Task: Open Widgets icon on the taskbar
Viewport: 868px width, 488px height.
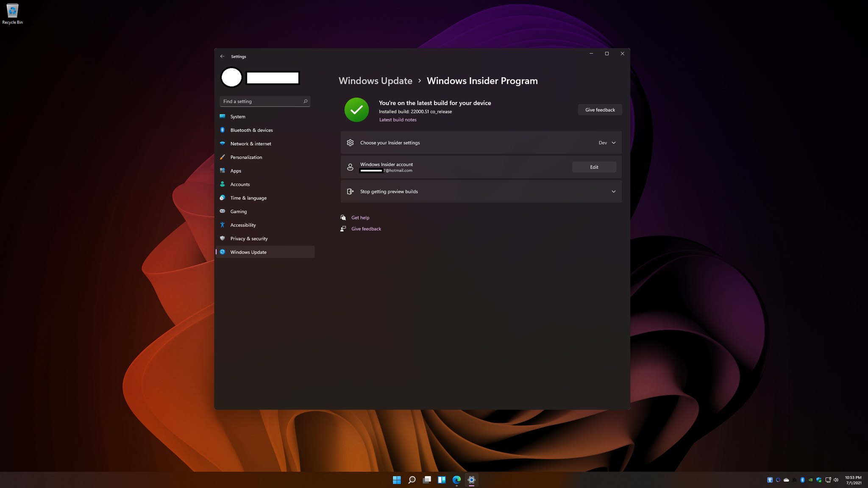Action: [x=442, y=480]
